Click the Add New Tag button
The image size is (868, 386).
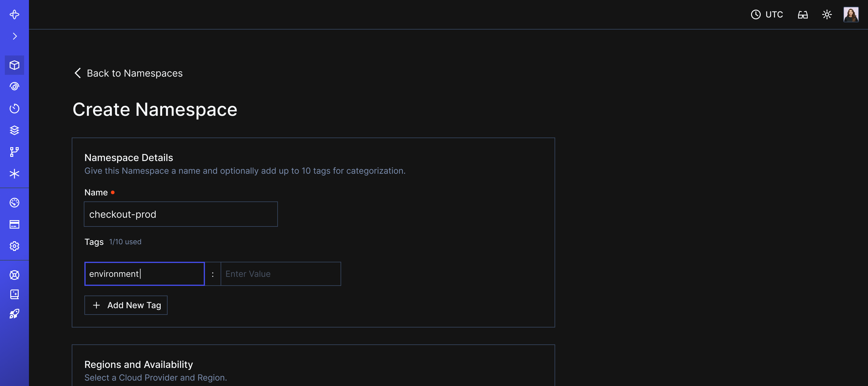126,305
